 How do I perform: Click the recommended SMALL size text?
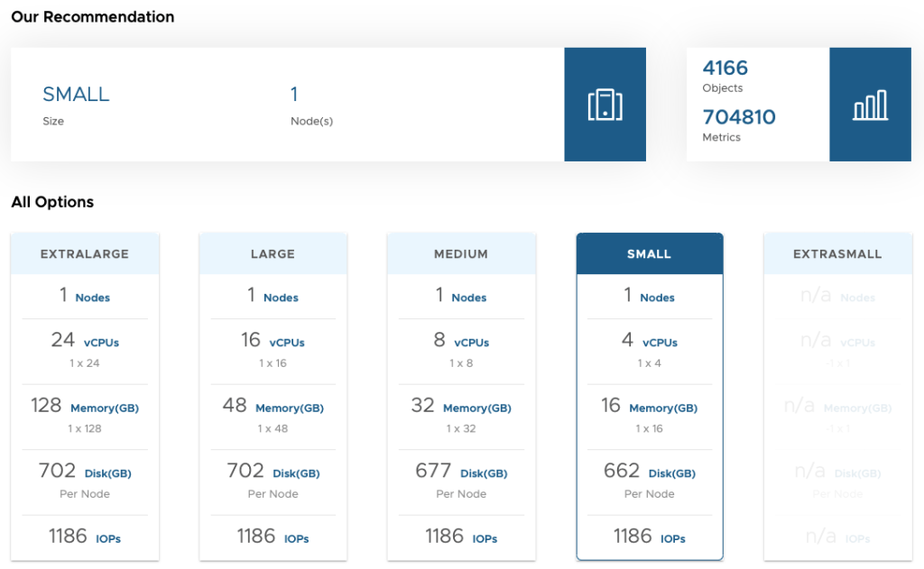[76, 95]
